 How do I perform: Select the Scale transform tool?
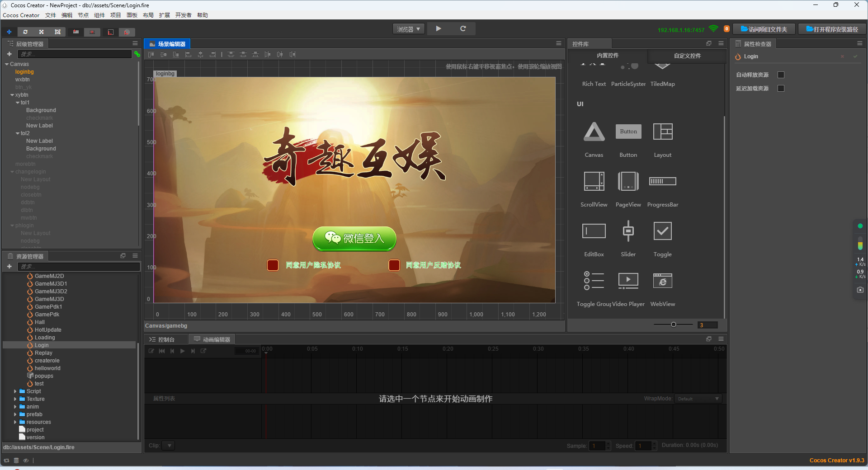point(41,32)
